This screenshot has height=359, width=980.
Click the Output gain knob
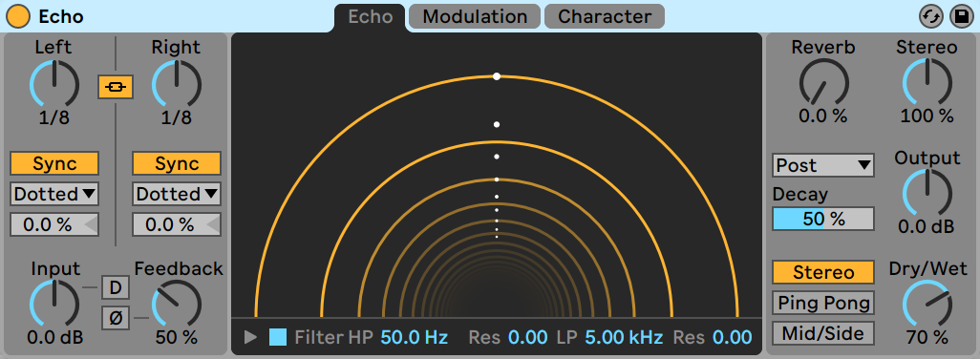click(x=927, y=194)
